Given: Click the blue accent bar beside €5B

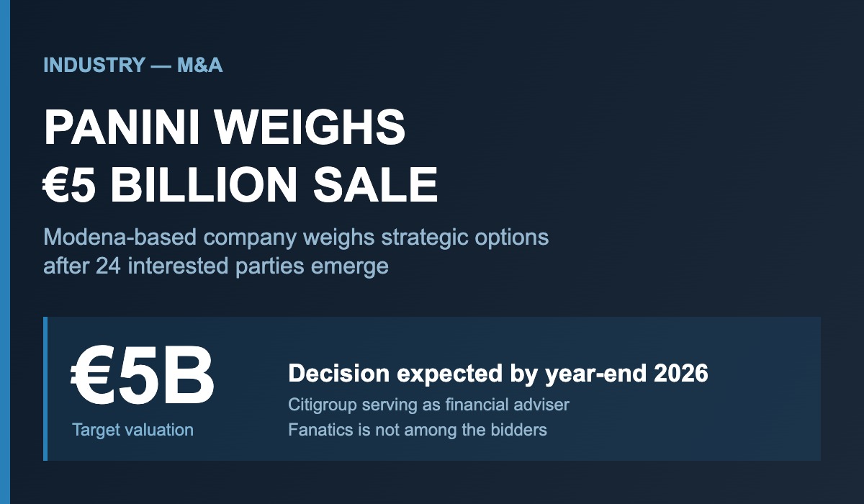Looking at the screenshot, I should click(x=45, y=389).
